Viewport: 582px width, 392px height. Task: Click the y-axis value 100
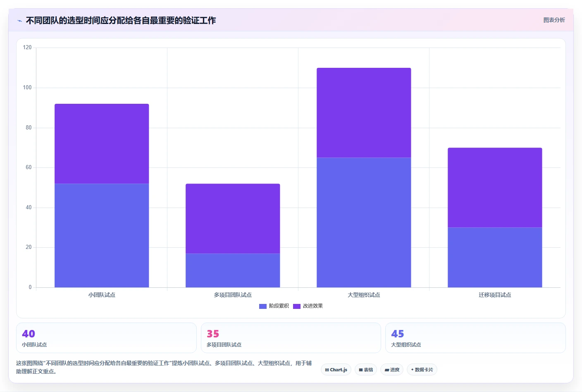pyautogui.click(x=27, y=88)
